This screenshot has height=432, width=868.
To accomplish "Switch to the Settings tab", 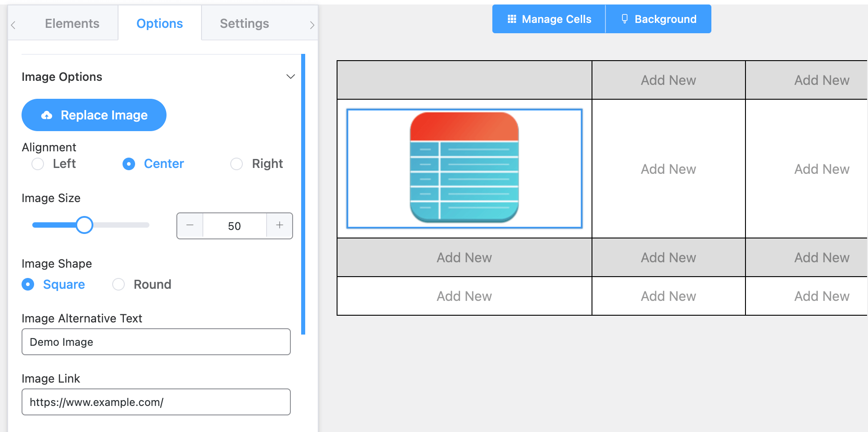I will pyautogui.click(x=244, y=23).
